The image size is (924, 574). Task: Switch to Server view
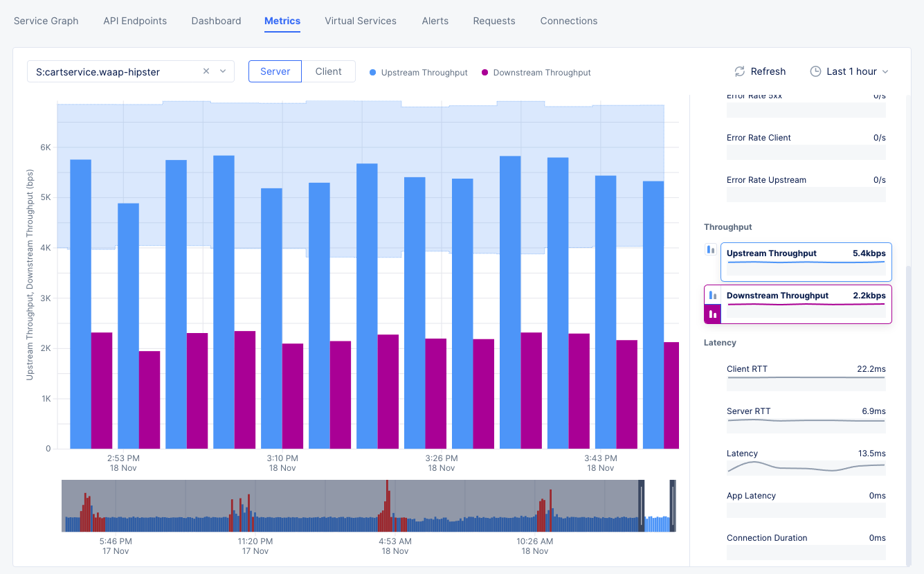click(275, 71)
